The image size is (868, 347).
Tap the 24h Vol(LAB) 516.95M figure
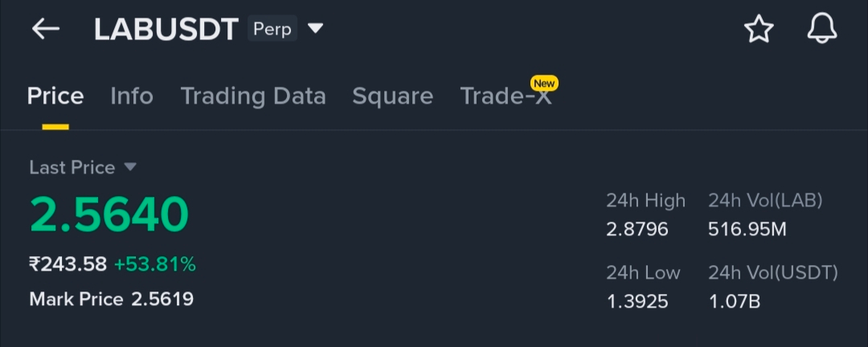click(747, 229)
